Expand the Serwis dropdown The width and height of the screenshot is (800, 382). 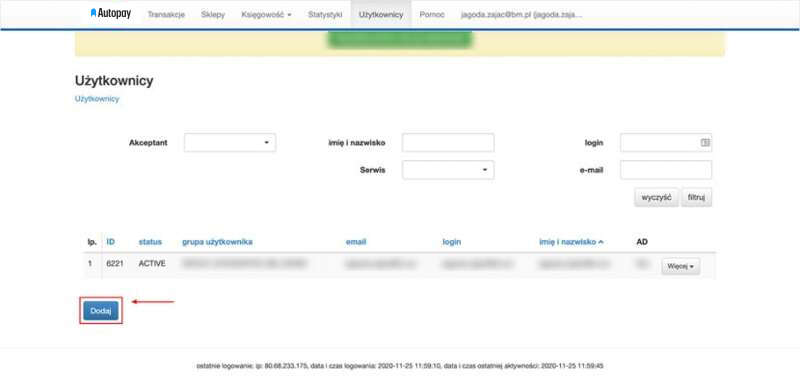click(448, 170)
